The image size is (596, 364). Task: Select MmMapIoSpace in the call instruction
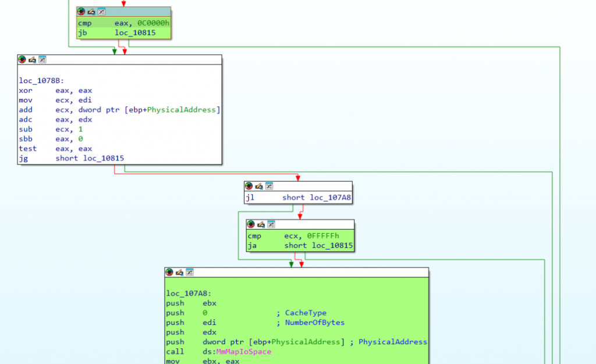coord(237,352)
